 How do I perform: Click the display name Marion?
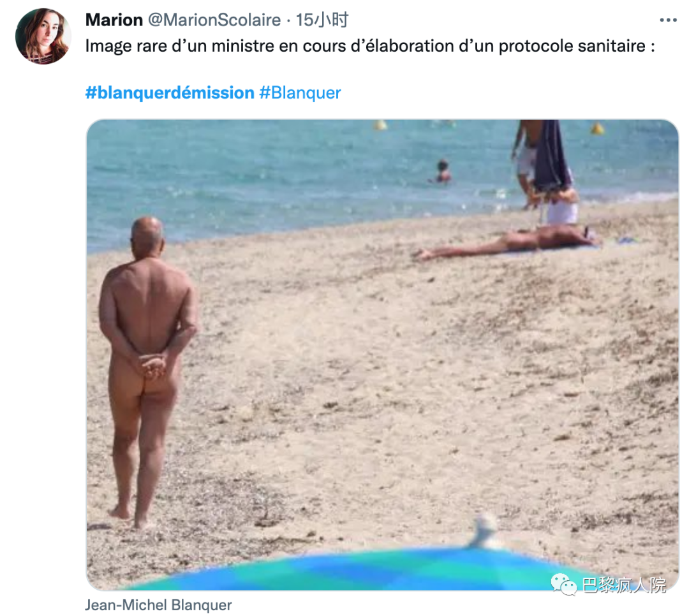(x=114, y=20)
